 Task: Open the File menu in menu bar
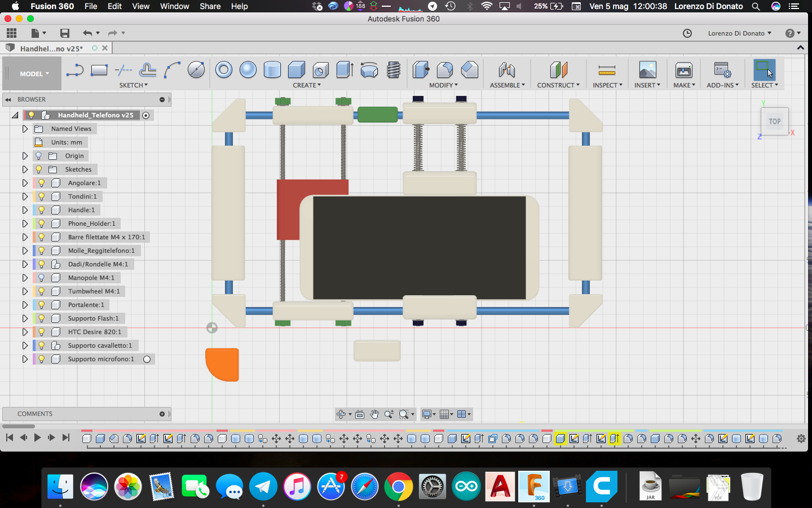tap(91, 6)
